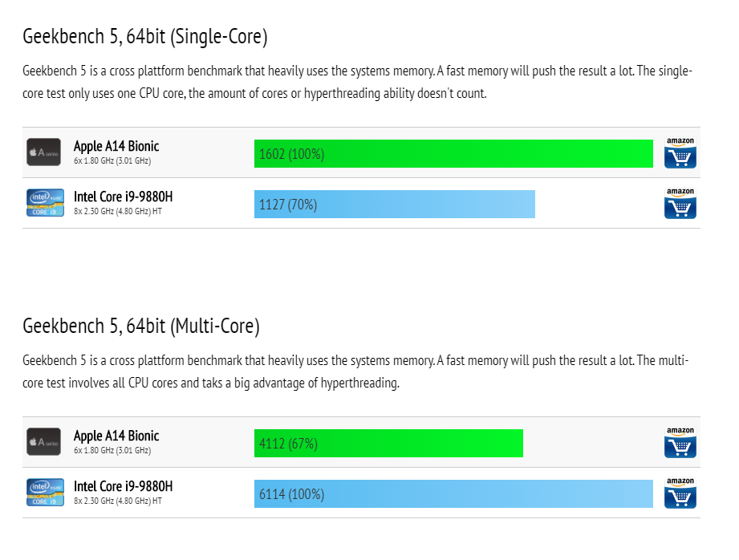Click the multi-core benchmark description paragraph
Screen dimensions: 739x560
pyautogui.click(x=355, y=371)
